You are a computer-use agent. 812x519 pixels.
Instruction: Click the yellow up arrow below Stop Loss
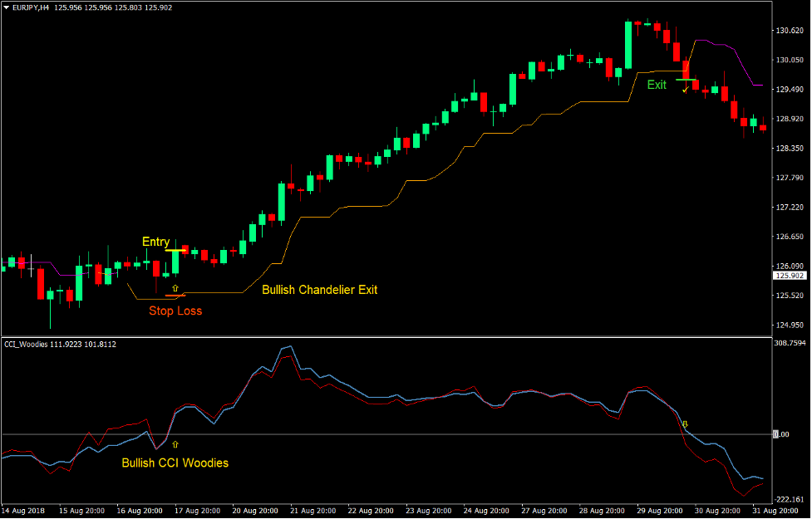[x=175, y=288]
